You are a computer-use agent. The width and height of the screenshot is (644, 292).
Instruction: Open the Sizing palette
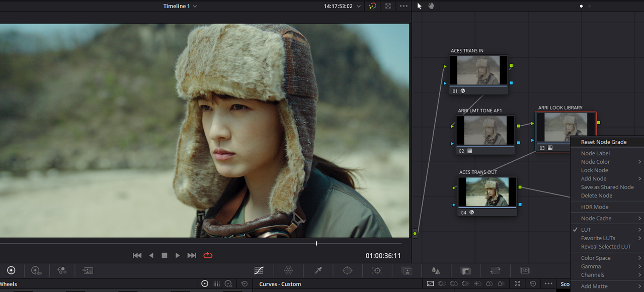(x=495, y=270)
